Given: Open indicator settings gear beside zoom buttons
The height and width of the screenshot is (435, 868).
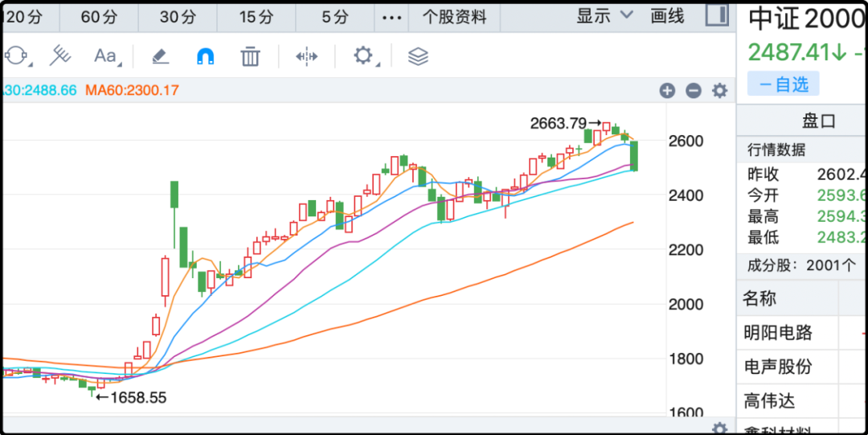Looking at the screenshot, I should pyautogui.click(x=720, y=91).
